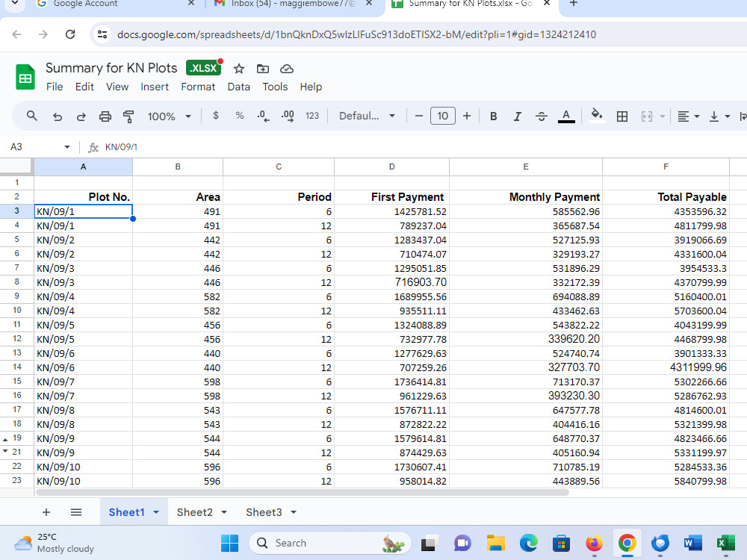Image resolution: width=747 pixels, height=560 pixels.
Task: Expand hidden row above row 21
Action: (x=5, y=451)
